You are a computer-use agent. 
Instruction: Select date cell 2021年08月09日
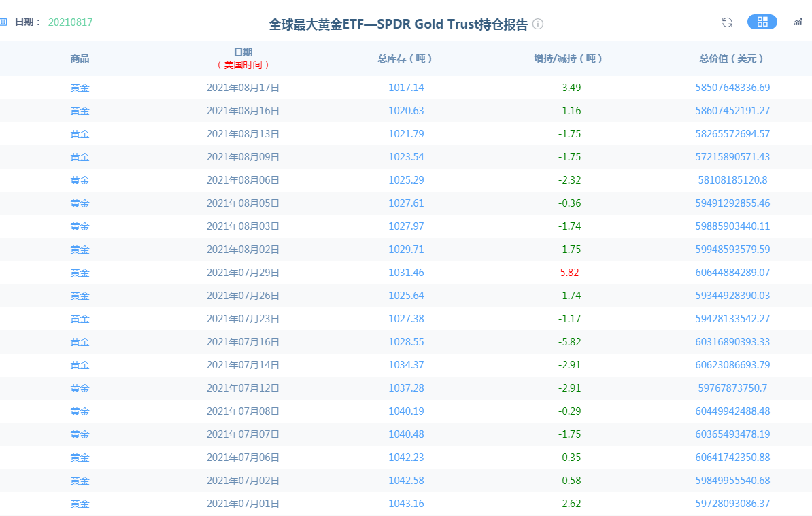point(243,157)
